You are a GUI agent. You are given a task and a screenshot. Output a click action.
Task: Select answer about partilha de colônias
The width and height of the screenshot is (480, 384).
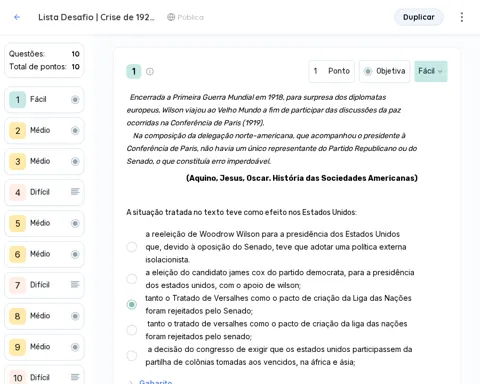click(x=132, y=356)
